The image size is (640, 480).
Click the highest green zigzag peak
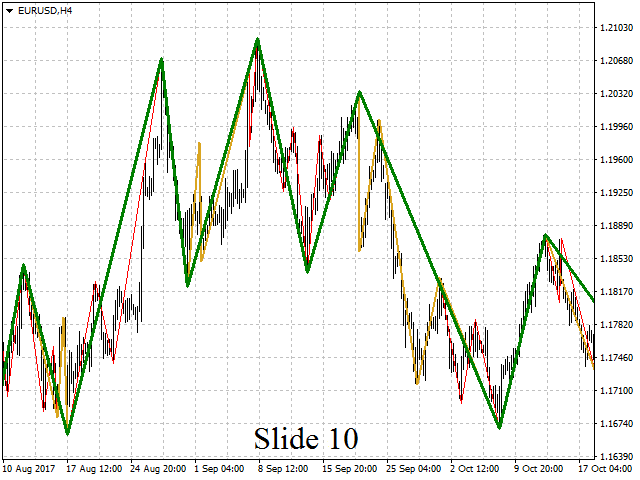tap(258, 40)
